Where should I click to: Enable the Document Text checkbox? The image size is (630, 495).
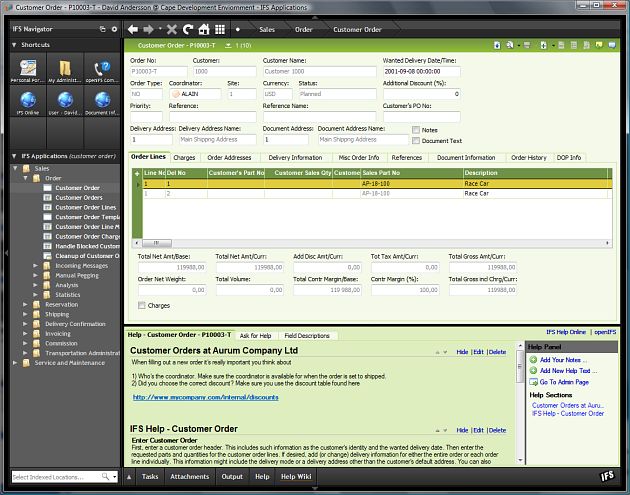(416, 141)
